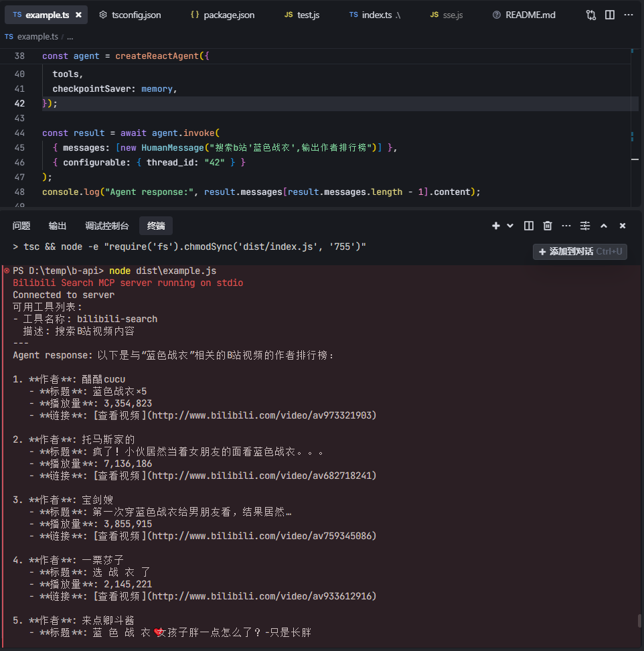This screenshot has width=644, height=651.
Task: Click the checkpointSaver property on line 41
Action: click(x=91, y=89)
